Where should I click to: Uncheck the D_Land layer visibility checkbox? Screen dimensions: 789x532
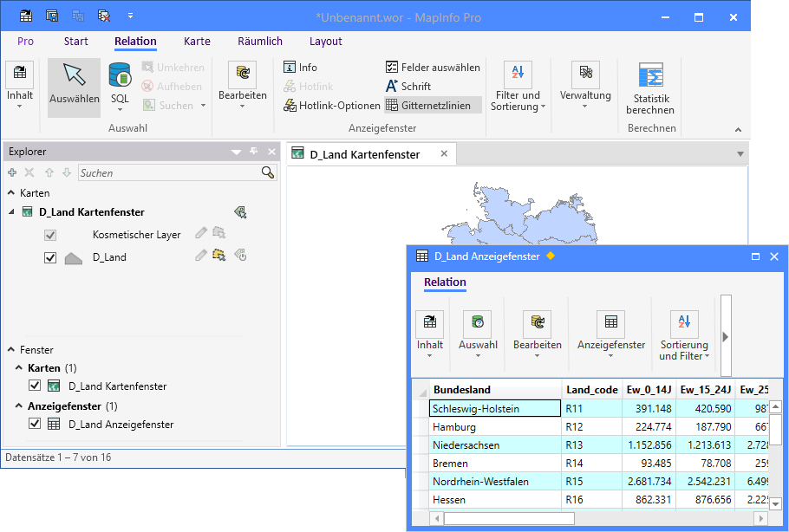(x=50, y=257)
